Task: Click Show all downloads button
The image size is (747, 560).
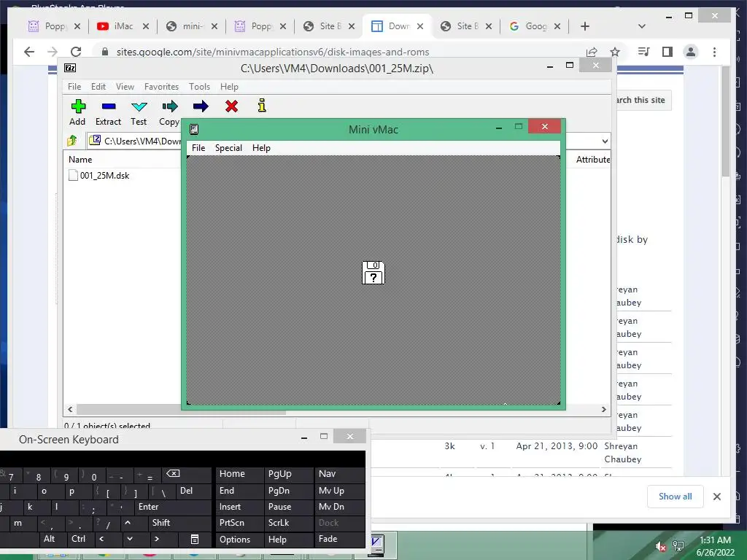Action: click(675, 496)
